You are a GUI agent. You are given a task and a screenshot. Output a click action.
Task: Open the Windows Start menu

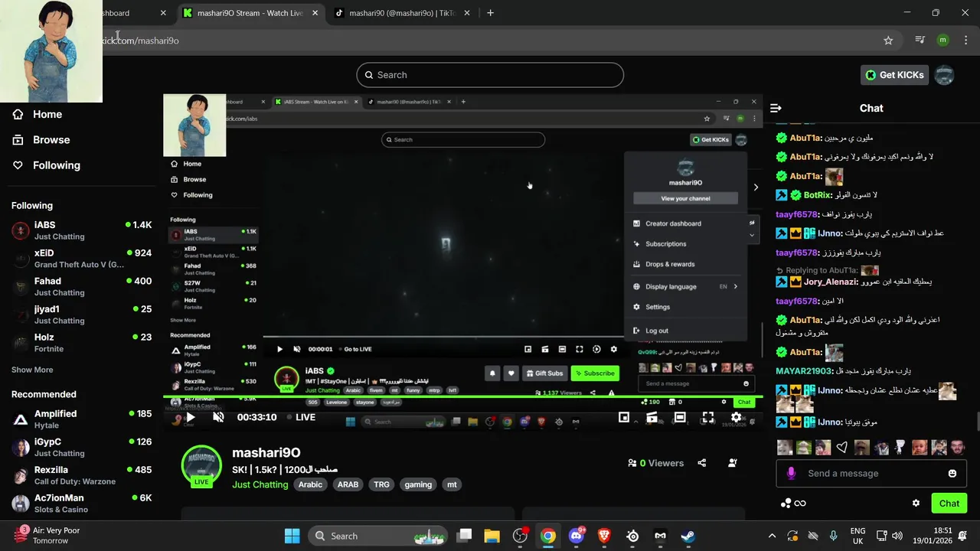(292, 536)
